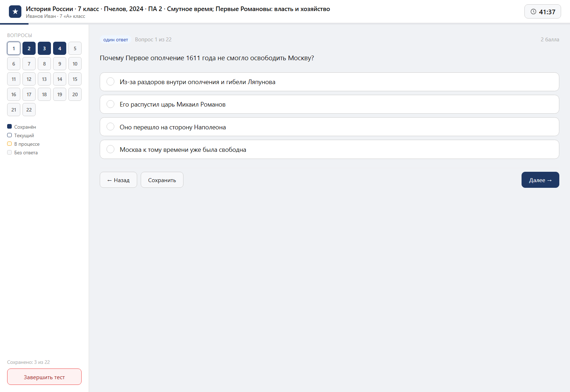Go back with the Назад button
The height and width of the screenshot is (392, 570).
(x=118, y=180)
